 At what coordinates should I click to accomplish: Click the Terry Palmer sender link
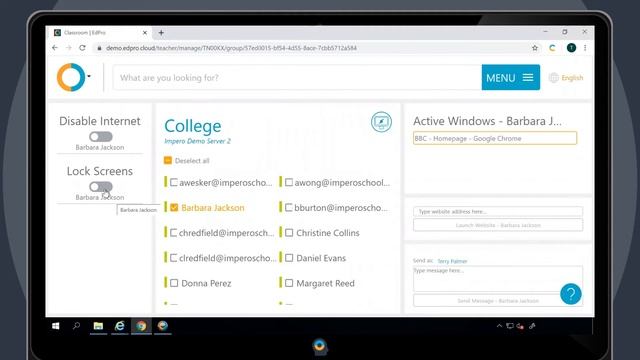click(452, 261)
